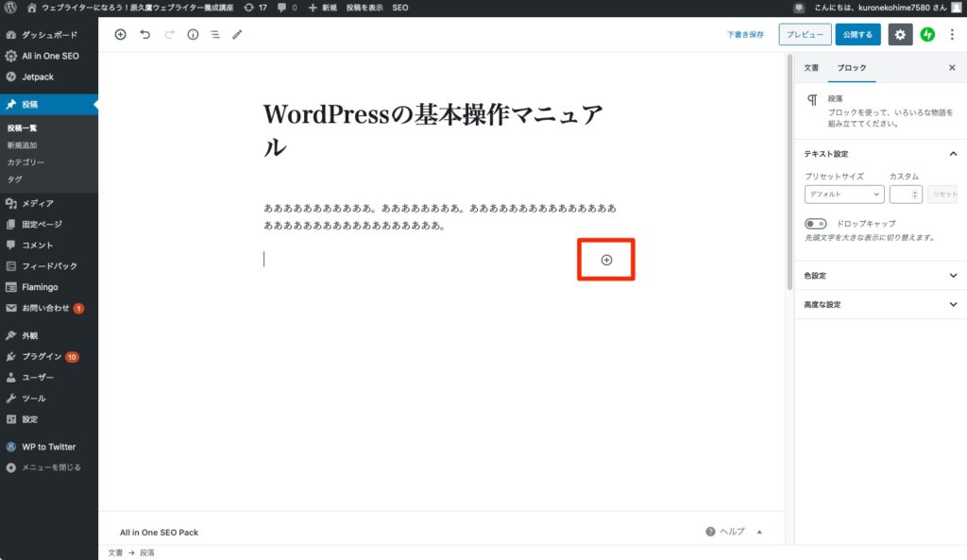Open 新規追加 submenu

click(23, 144)
